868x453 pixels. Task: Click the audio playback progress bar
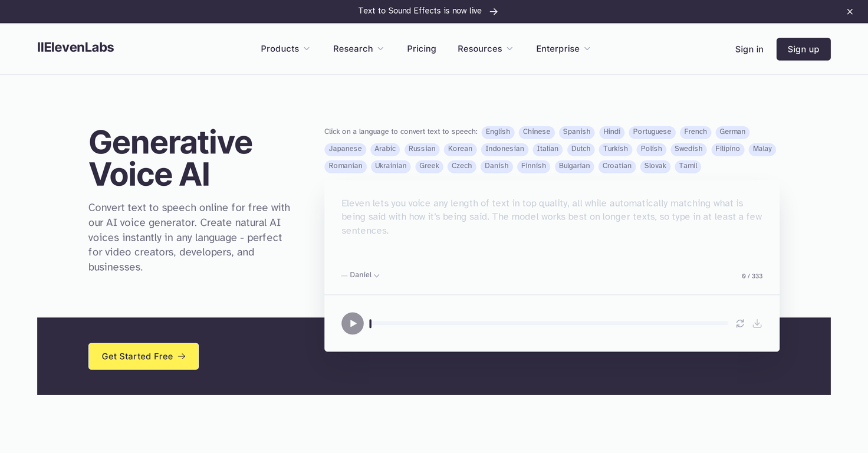548,323
